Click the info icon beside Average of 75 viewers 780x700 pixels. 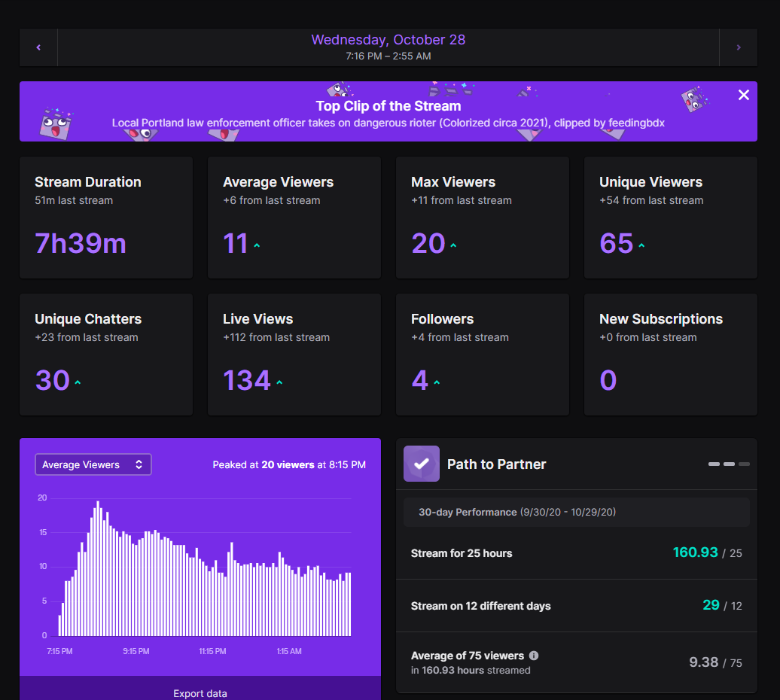click(534, 656)
